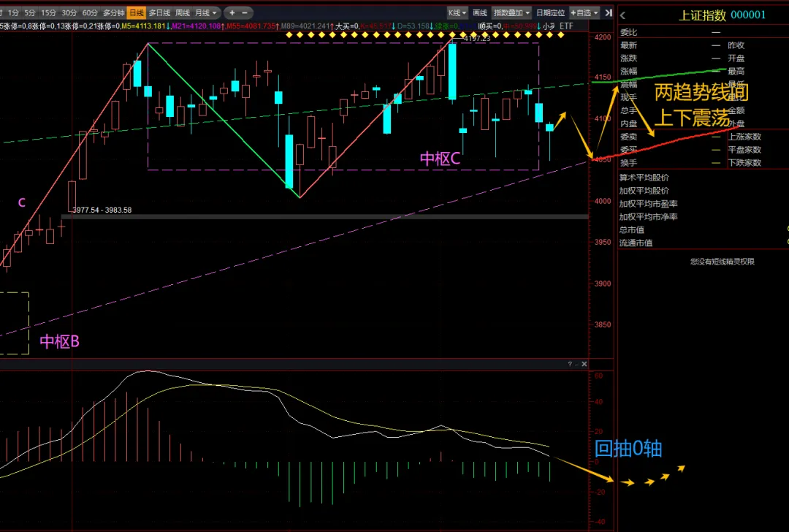
Task: Open the +自选 watchlist dropdown
Action: [584, 12]
